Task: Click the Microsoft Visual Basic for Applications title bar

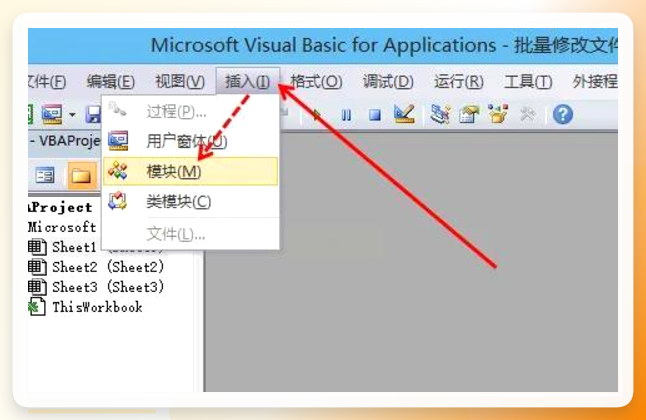Action: (x=323, y=45)
